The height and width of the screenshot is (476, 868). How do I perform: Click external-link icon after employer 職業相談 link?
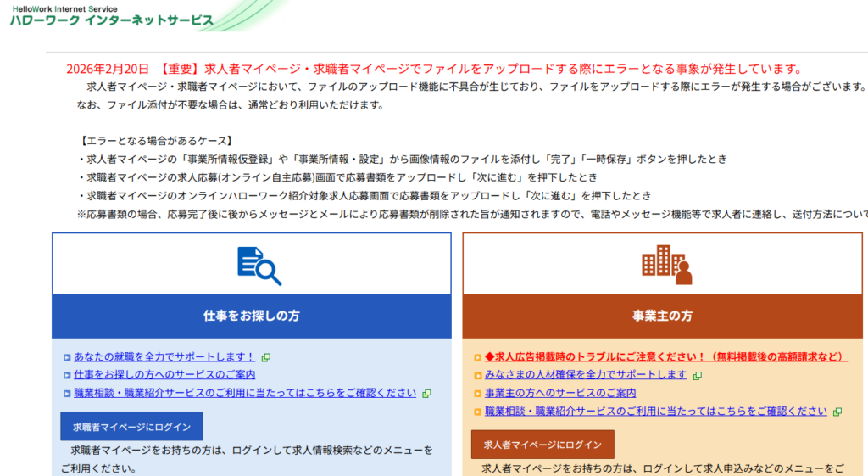[837, 412]
